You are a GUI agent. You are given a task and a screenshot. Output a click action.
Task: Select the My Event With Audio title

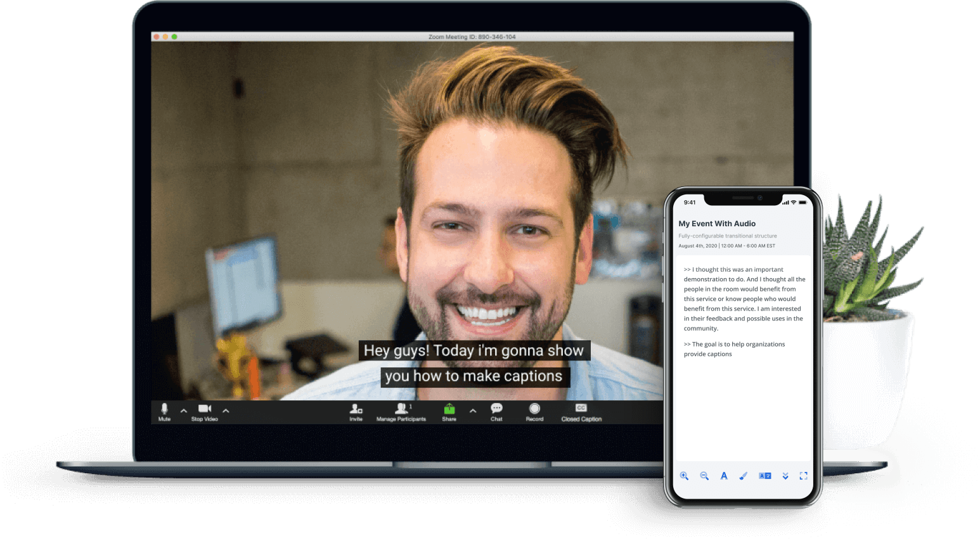(717, 224)
